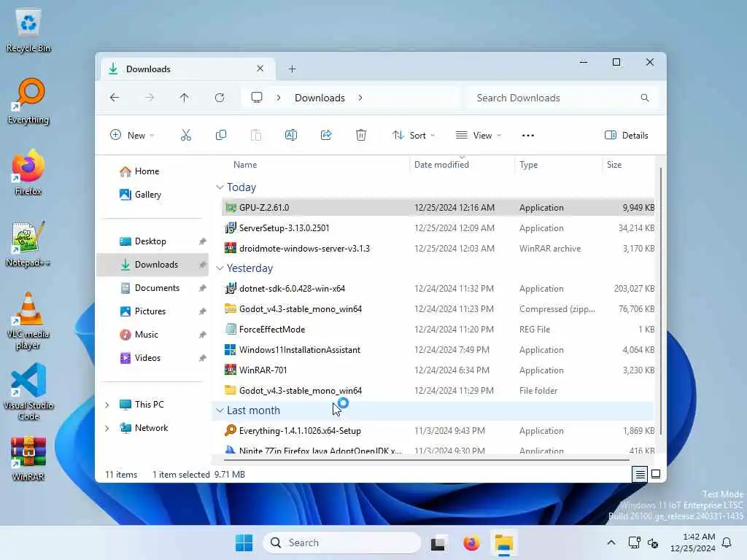Click the Copy icon in toolbar
This screenshot has width=747, height=560.
(220, 135)
